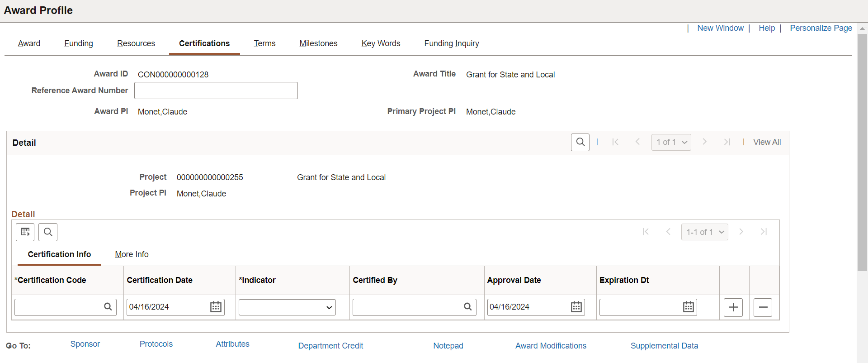Open Certified By lookup magnifier

click(468, 307)
